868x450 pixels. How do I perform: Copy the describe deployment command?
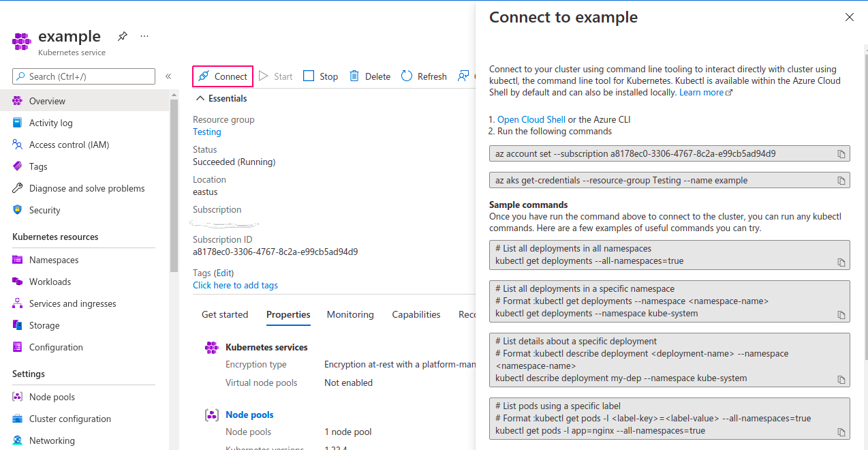pos(841,380)
